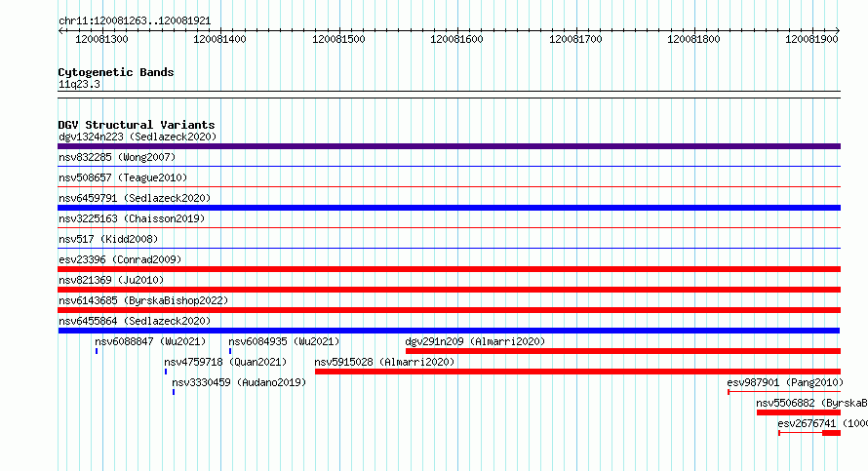Select the 11q23.3 band label
868x471 pixels.
point(79,84)
